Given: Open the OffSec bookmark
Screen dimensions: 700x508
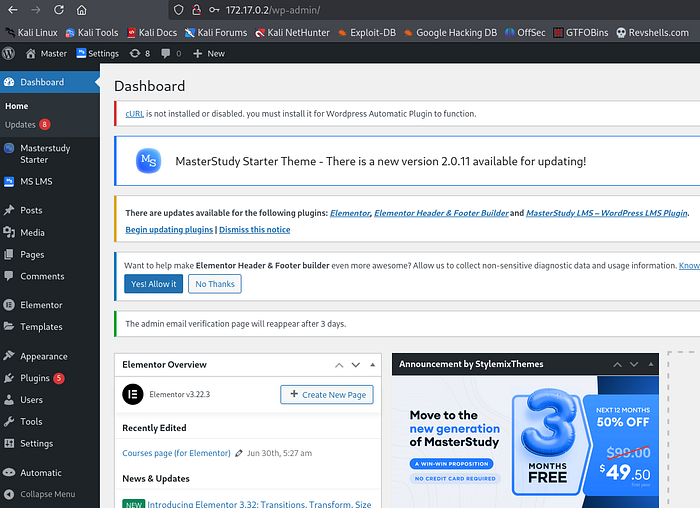Looking at the screenshot, I should [525, 33].
